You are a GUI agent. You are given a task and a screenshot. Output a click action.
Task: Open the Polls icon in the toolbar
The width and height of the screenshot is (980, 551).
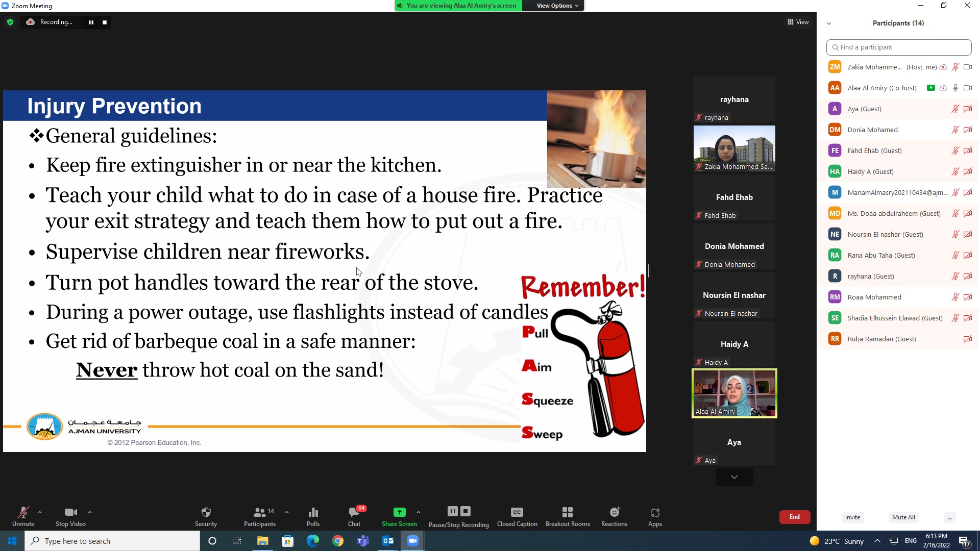pyautogui.click(x=313, y=516)
